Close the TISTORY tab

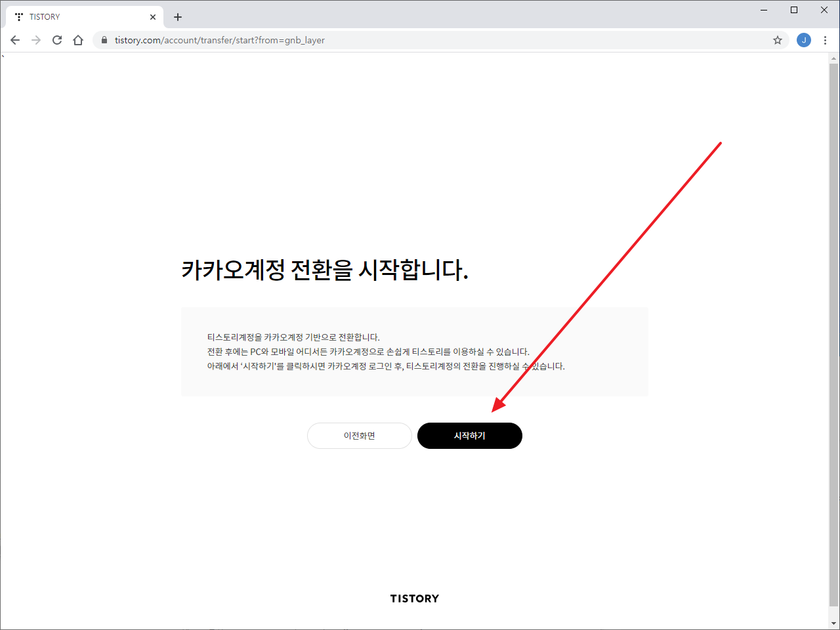pyautogui.click(x=153, y=17)
